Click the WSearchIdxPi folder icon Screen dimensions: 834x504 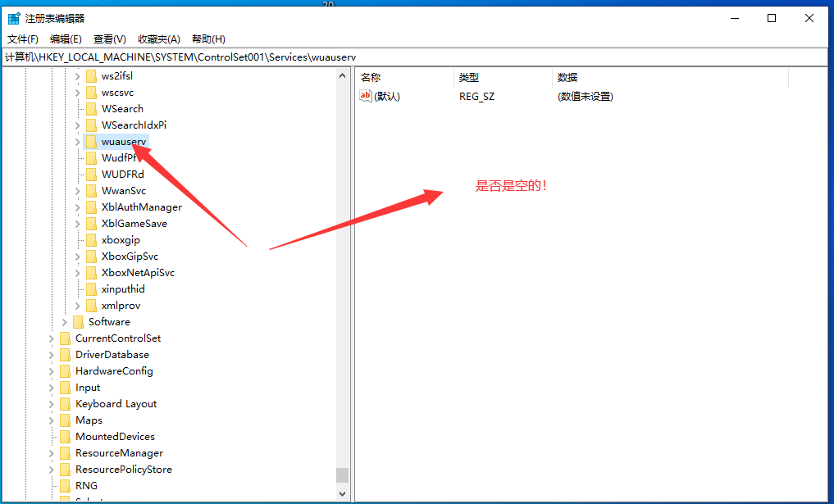[92, 125]
